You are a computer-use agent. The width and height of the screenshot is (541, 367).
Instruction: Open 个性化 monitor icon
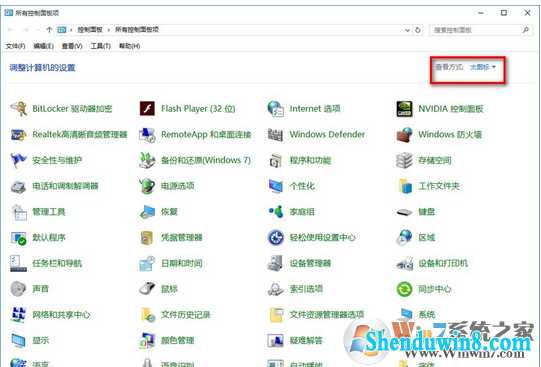point(276,186)
